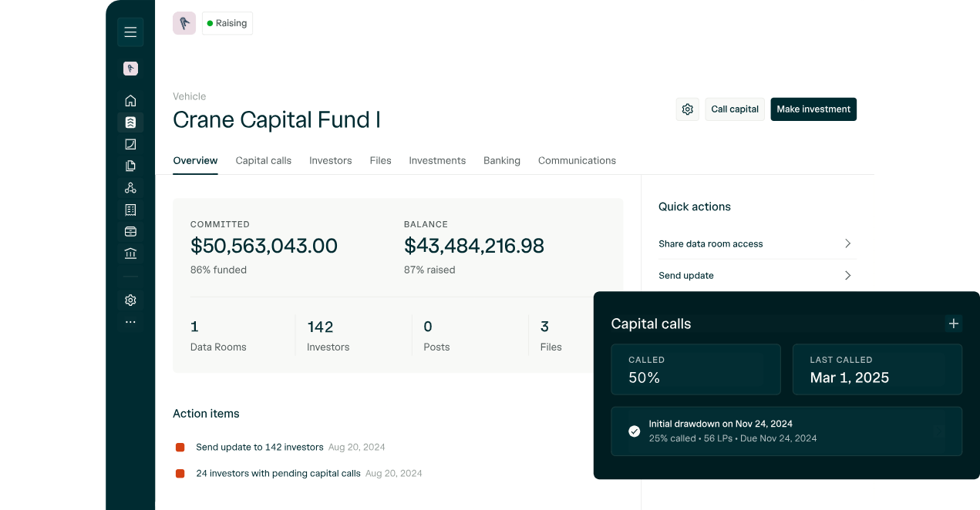The height and width of the screenshot is (510, 980).
Task: Click the 1 Data Rooms stat
Action: coord(218,336)
